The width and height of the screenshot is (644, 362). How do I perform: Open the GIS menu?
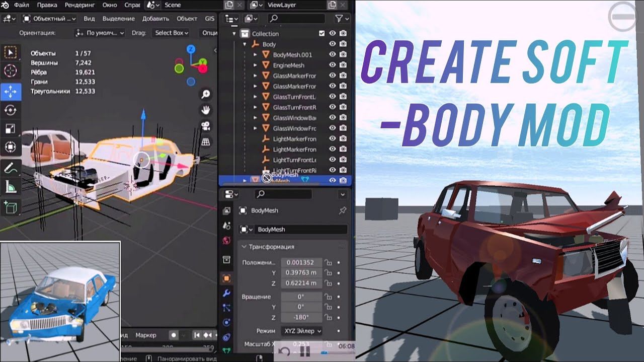pyautogui.click(x=209, y=19)
